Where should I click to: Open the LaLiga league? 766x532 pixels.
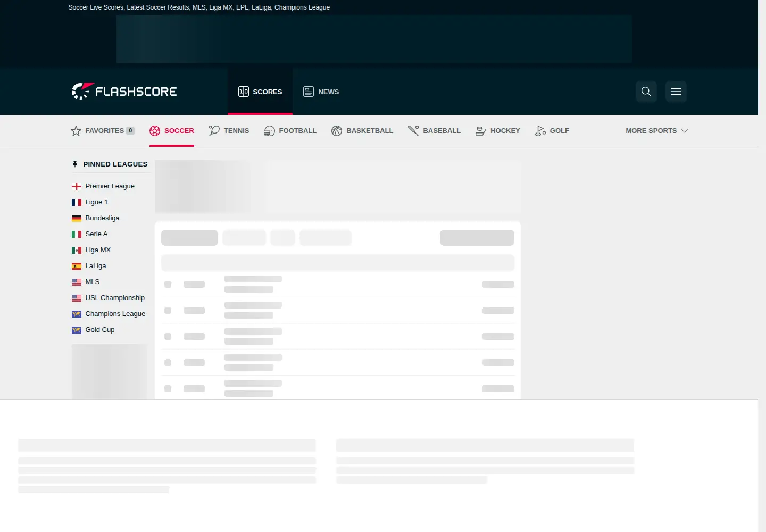(x=96, y=266)
